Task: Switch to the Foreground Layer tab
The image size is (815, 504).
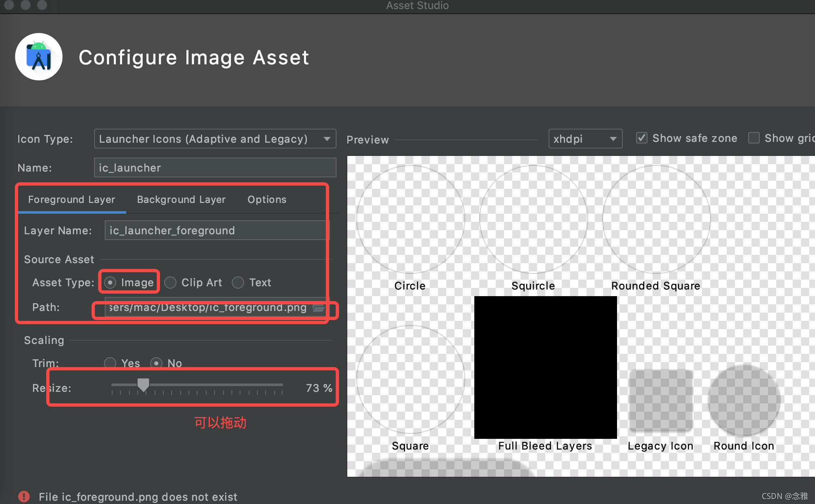Action: tap(71, 200)
